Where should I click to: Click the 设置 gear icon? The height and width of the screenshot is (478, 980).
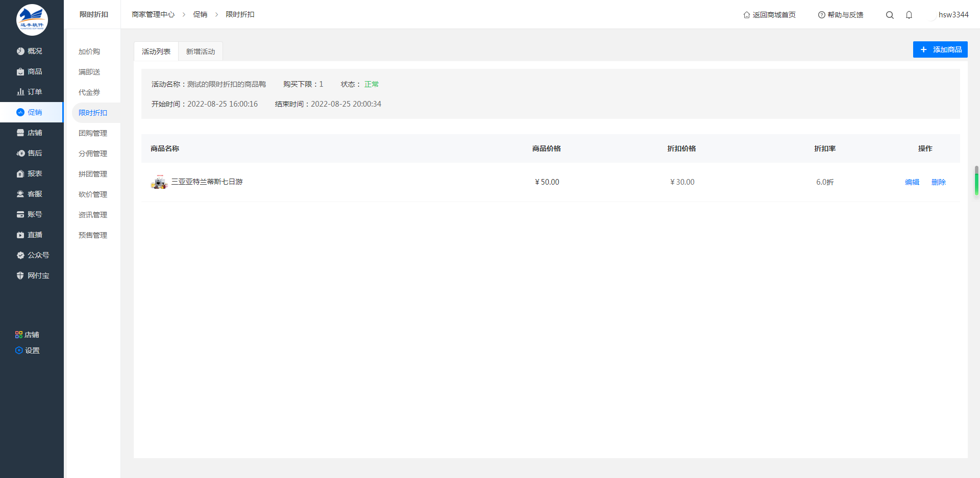pos(19,350)
